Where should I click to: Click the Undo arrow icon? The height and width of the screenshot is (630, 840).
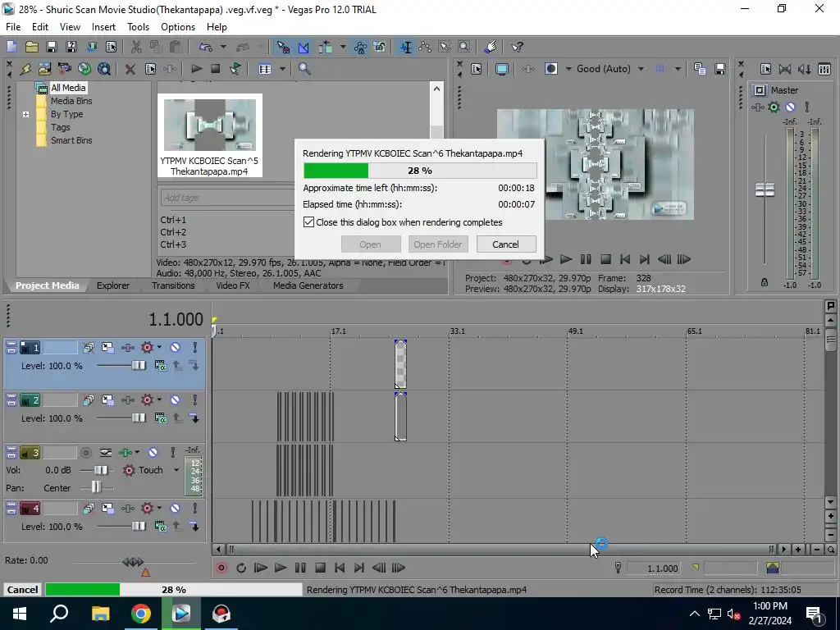pos(205,47)
